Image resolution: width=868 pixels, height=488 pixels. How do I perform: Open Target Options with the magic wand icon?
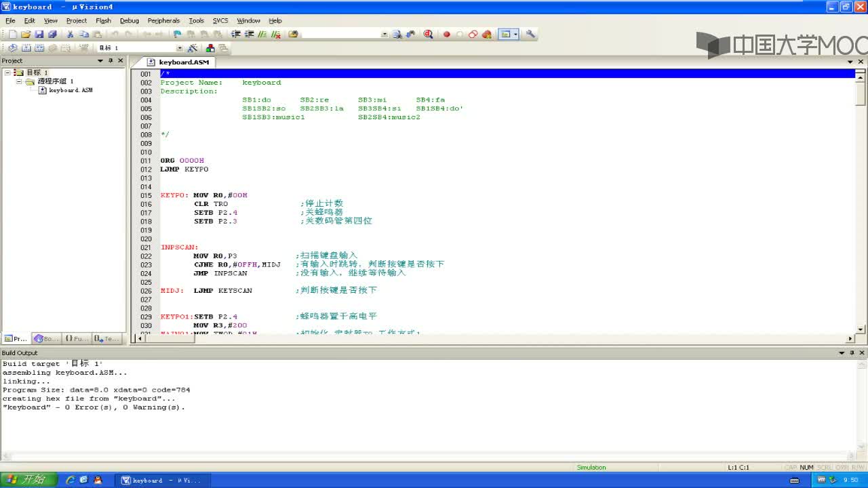[192, 48]
